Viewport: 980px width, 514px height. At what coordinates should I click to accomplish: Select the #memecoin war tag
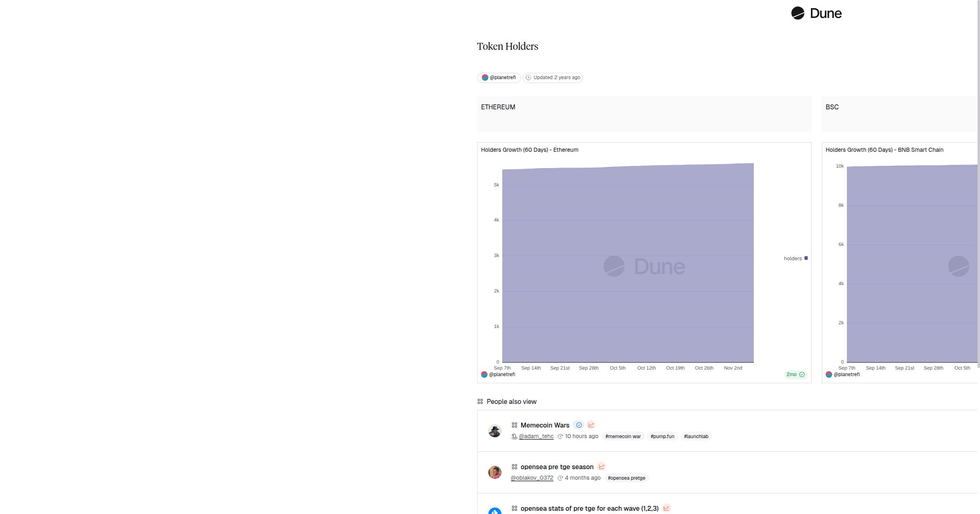coord(623,436)
